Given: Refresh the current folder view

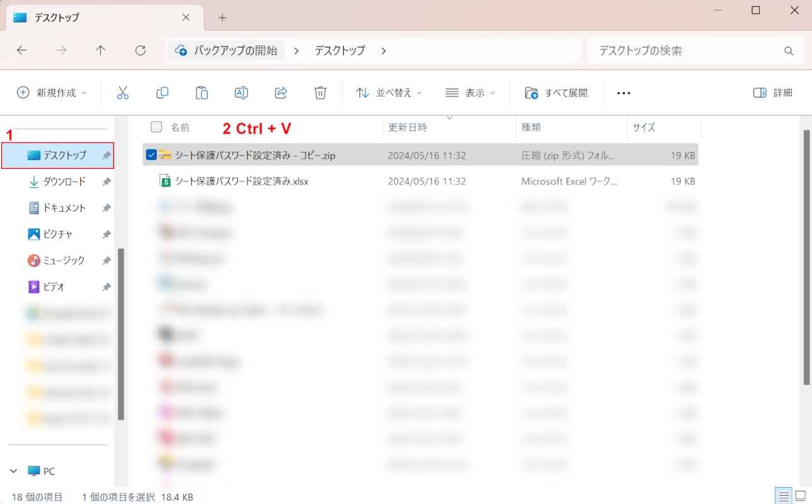Looking at the screenshot, I should pos(141,50).
